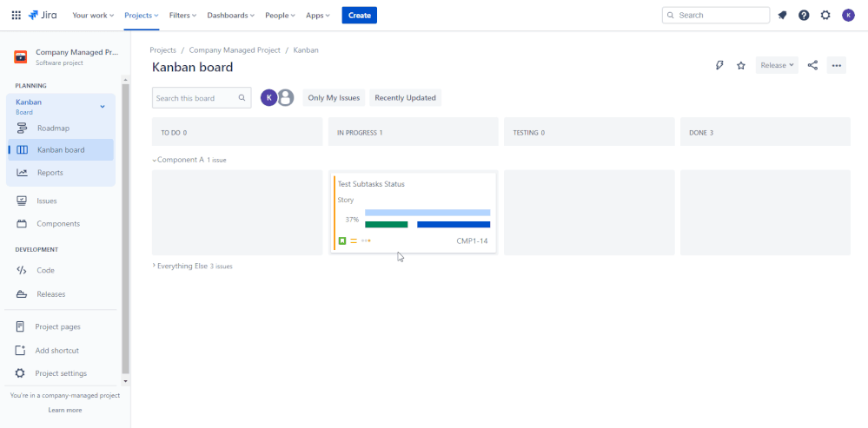Open the Filters dropdown menu
This screenshot has height=428, width=868.
[182, 16]
